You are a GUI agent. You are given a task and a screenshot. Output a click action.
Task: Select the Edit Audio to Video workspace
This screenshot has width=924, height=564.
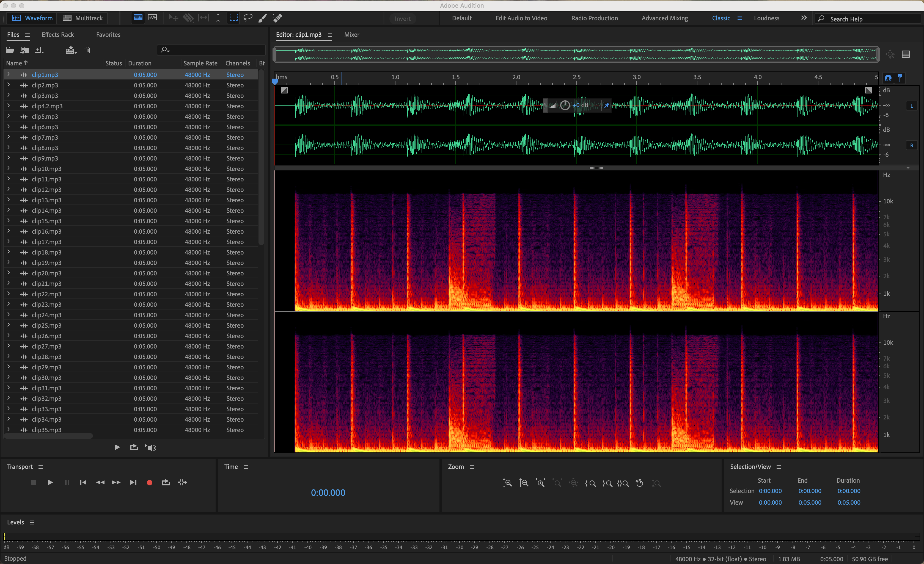521,18
